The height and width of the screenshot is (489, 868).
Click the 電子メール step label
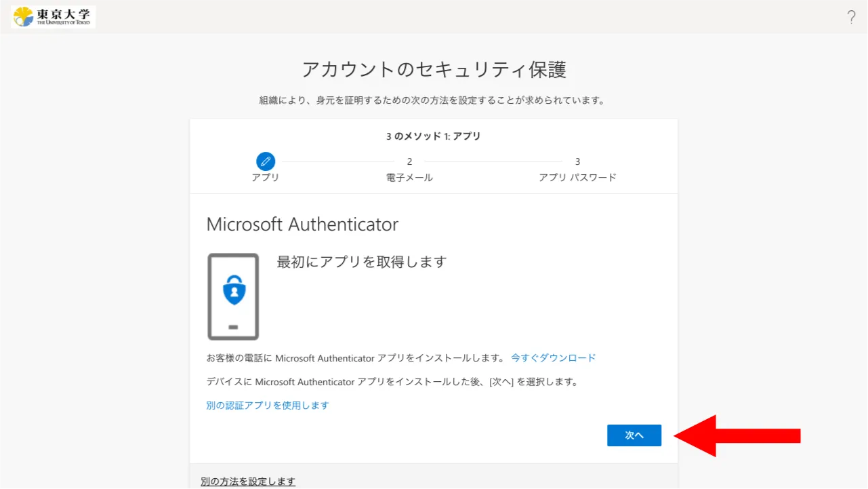pos(409,178)
